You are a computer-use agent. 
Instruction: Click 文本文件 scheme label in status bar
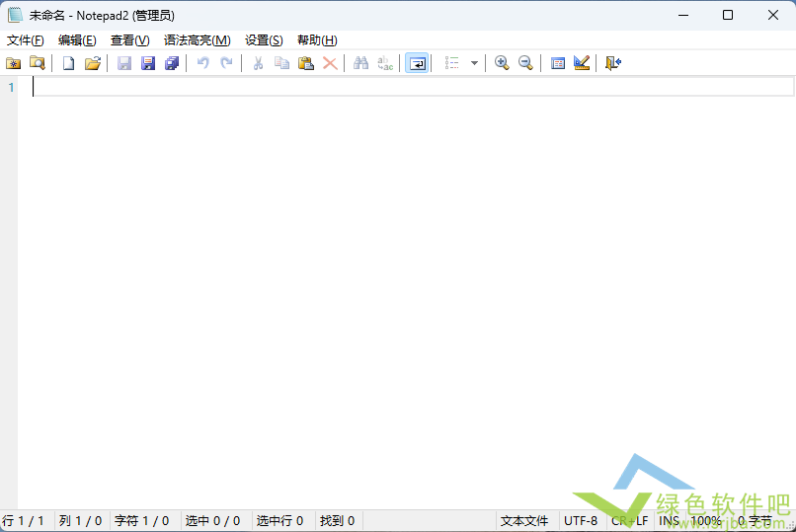click(524, 521)
